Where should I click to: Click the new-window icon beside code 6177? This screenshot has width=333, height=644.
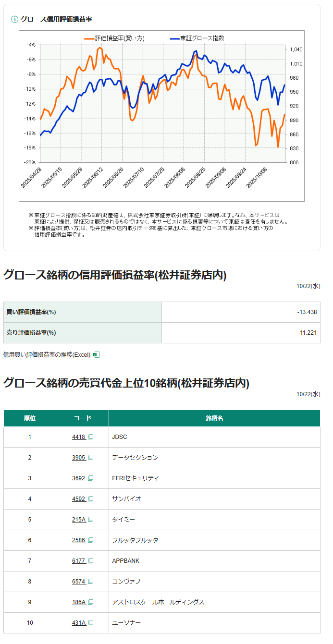click(90, 561)
